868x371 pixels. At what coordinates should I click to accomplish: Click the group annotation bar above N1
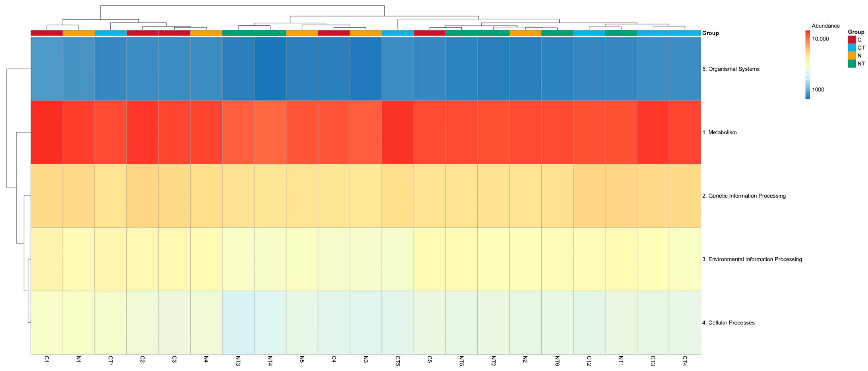click(78, 33)
